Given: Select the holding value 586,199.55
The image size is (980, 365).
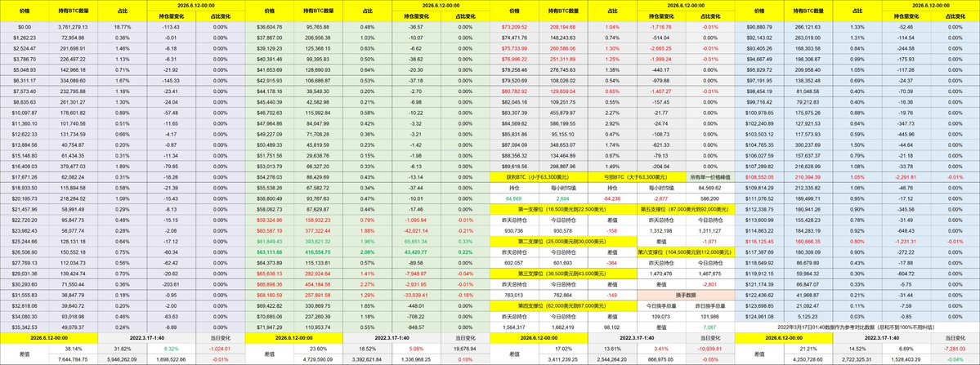Looking at the screenshot, I should click(563, 123).
